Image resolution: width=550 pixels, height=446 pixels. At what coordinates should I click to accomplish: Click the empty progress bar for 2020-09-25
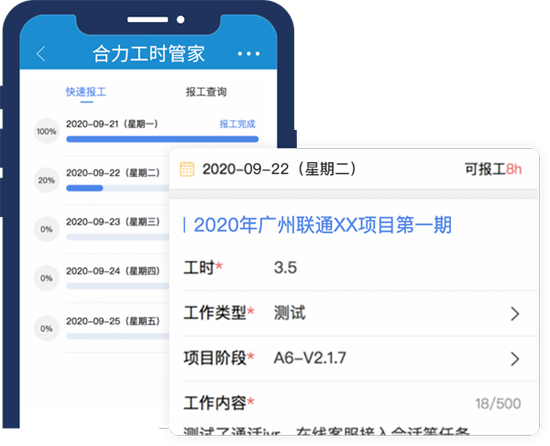[118, 336]
